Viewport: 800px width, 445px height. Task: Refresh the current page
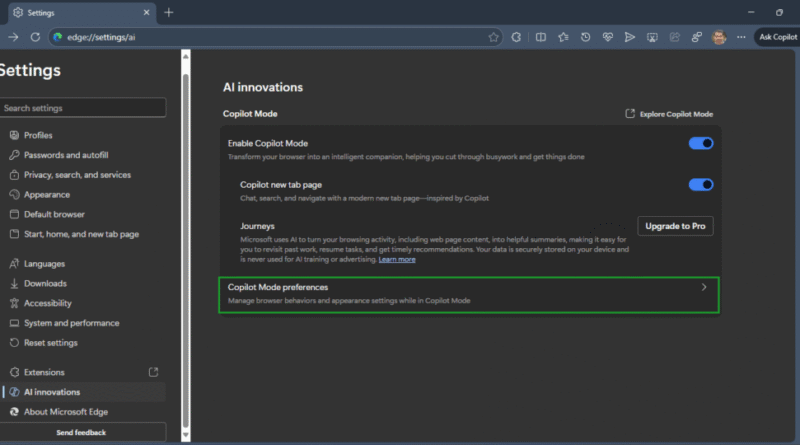pyautogui.click(x=35, y=37)
